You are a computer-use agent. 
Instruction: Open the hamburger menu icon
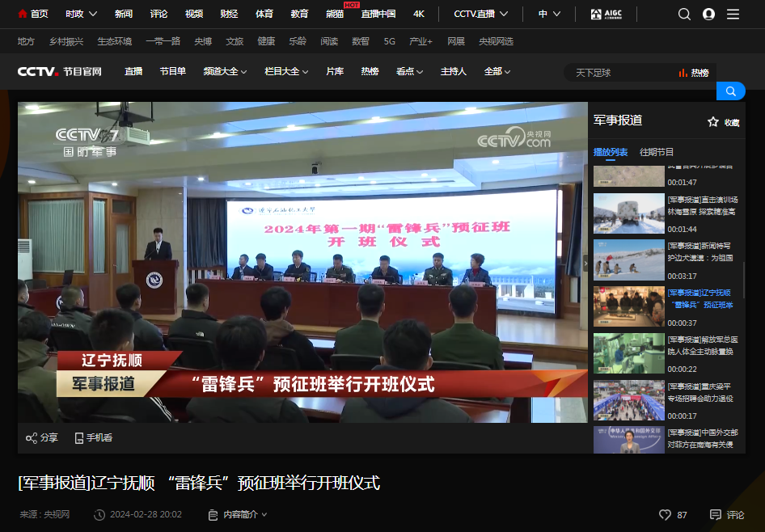click(732, 14)
